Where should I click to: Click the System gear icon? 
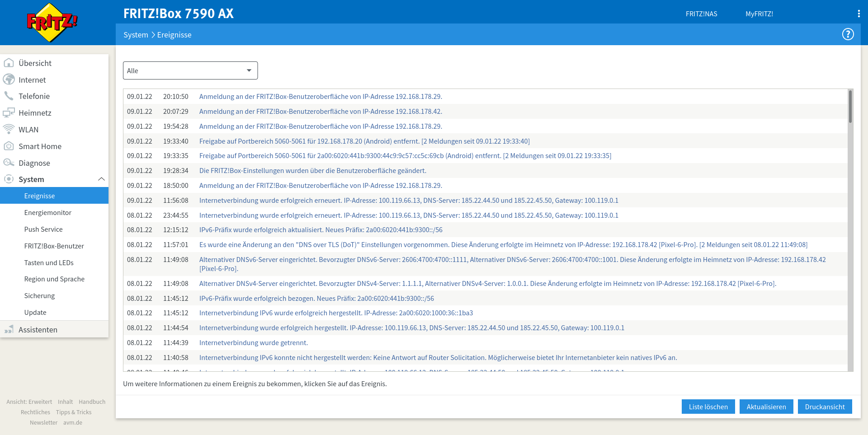(x=9, y=179)
